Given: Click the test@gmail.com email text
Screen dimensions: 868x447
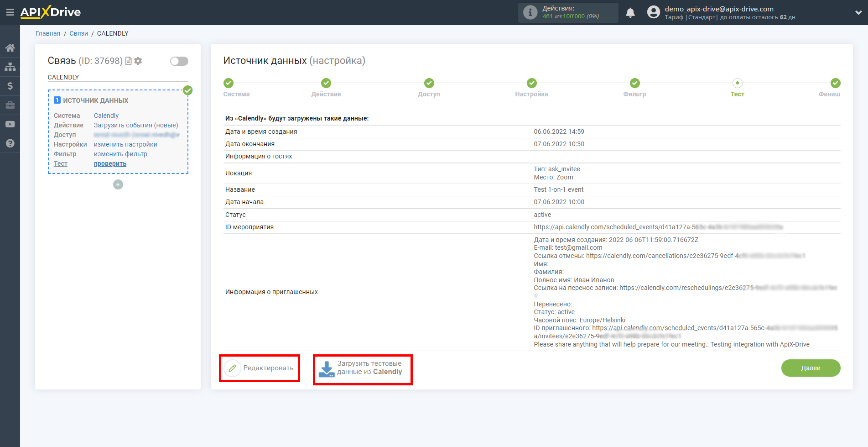Looking at the screenshot, I should (x=578, y=247).
